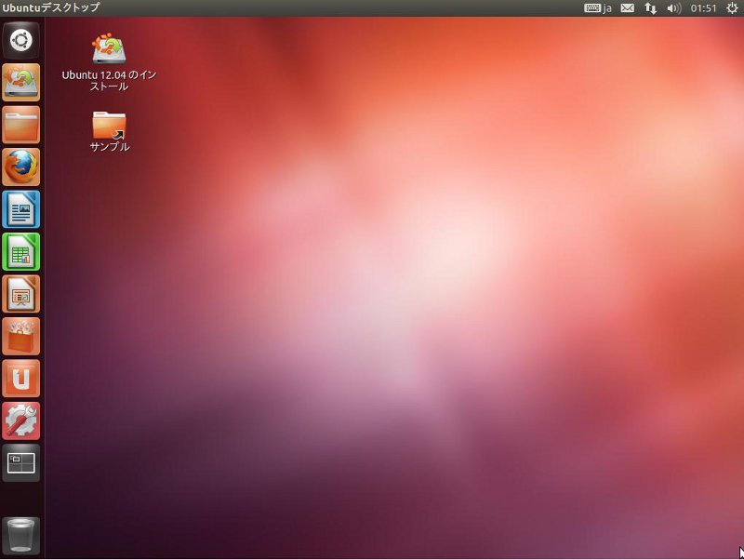Open LibreOffice Calc
The image size is (744, 560).
[20, 251]
